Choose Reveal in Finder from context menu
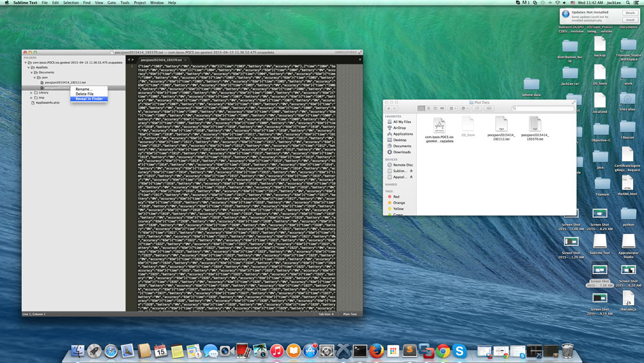Image resolution: width=644 pixels, height=363 pixels. click(89, 99)
